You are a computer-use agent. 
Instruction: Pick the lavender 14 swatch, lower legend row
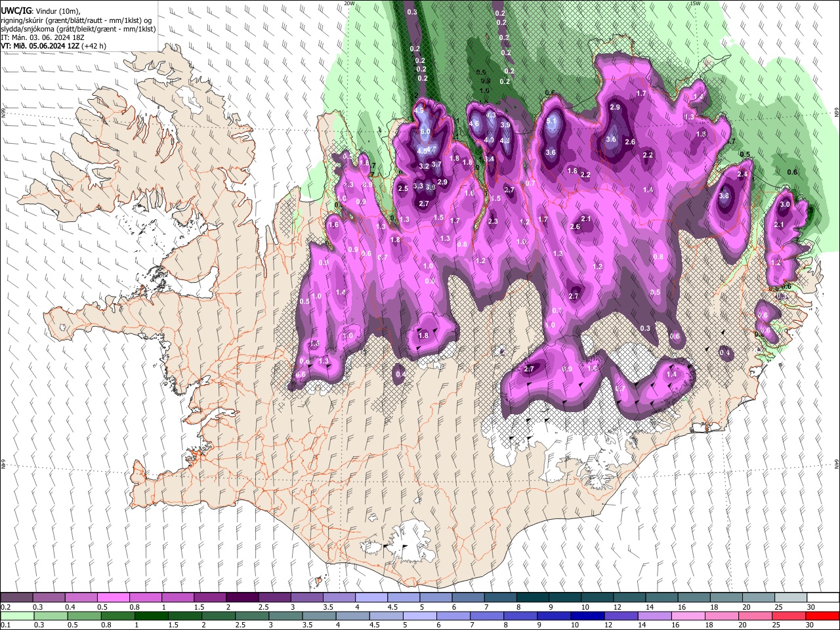point(654,616)
